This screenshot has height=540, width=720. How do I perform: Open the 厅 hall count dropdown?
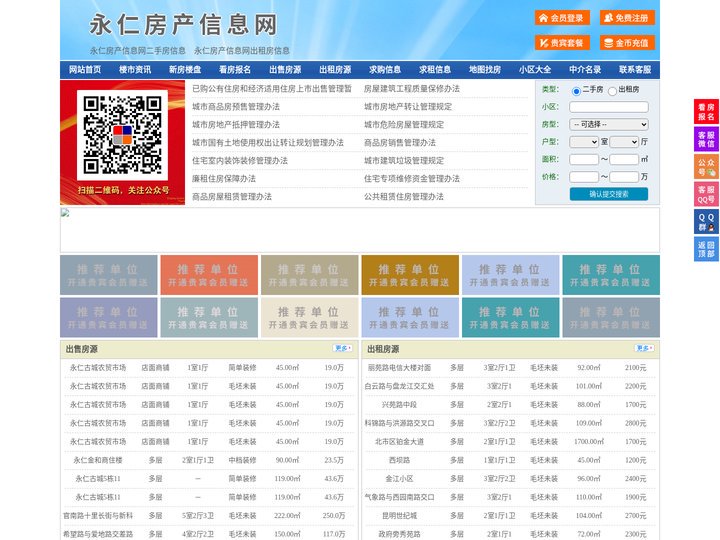coord(624,142)
